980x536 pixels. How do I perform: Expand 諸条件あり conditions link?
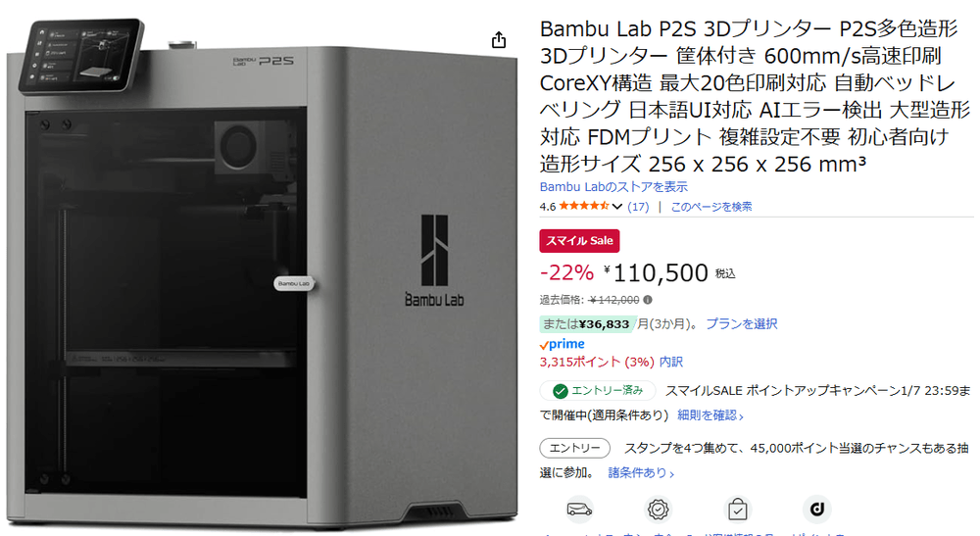click(641, 473)
